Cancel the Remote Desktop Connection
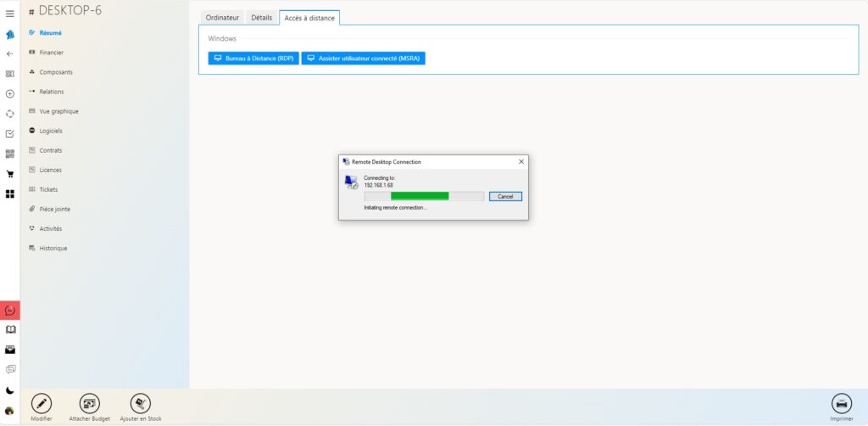This screenshot has width=868, height=426. coord(505,196)
